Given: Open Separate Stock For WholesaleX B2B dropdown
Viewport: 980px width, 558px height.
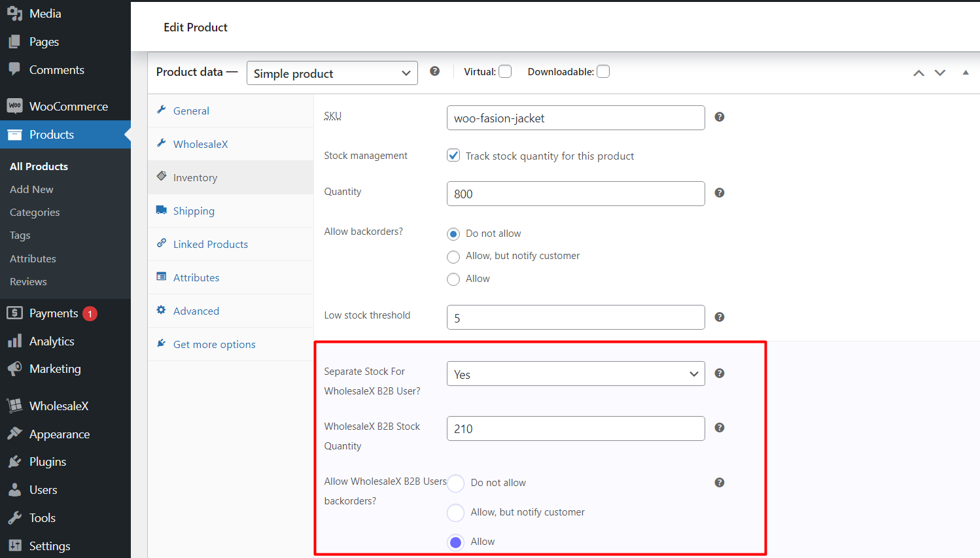Looking at the screenshot, I should coord(576,374).
